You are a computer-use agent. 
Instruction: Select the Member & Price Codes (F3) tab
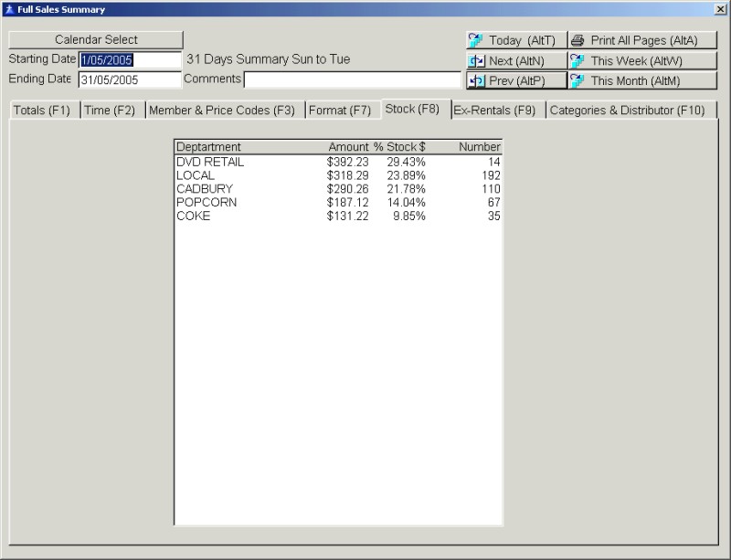pyautogui.click(x=223, y=111)
